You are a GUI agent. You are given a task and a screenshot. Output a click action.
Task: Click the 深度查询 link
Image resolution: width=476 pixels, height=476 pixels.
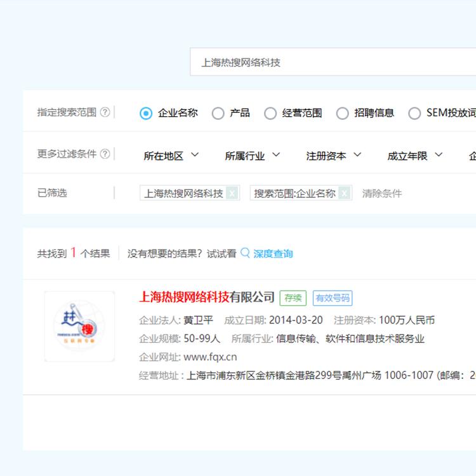pyautogui.click(x=273, y=253)
